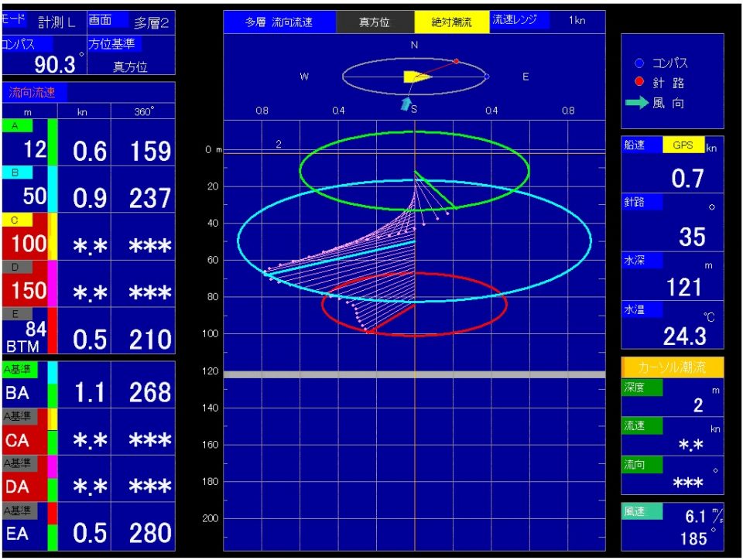The image size is (743, 560).
Task: Click bottom layer depth 84 BTM
Action: pos(26,337)
